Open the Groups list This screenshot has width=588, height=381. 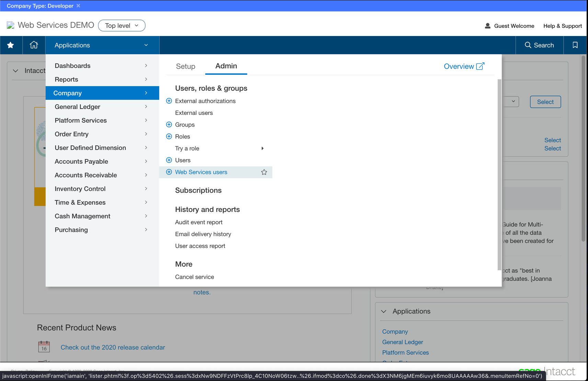coord(185,124)
